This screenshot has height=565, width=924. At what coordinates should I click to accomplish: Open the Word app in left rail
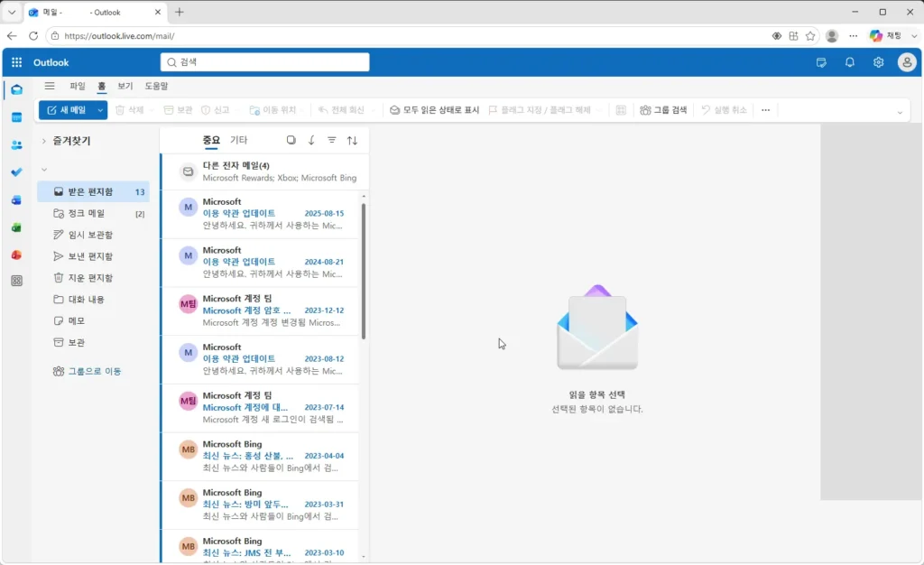pyautogui.click(x=16, y=200)
